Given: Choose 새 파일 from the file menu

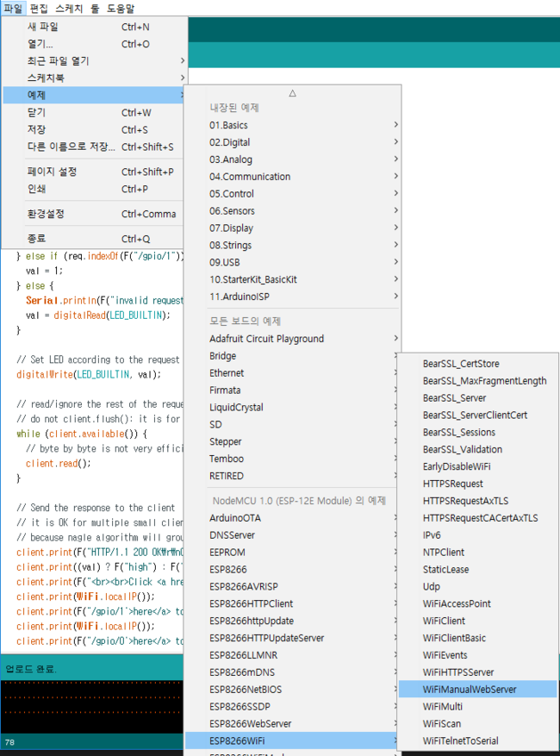Looking at the screenshot, I should point(94,27).
